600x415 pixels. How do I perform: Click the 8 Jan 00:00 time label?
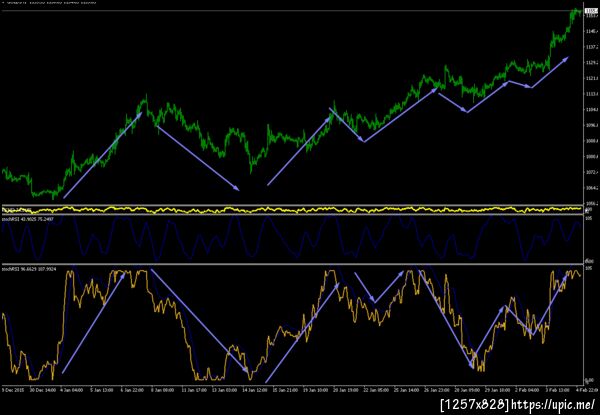click(x=162, y=390)
